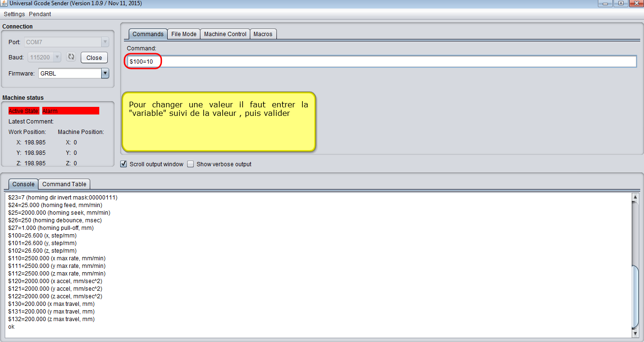Screen dimensions: 644x342
Task: Expand the Baud rate dropdown
Action: [x=57, y=57]
